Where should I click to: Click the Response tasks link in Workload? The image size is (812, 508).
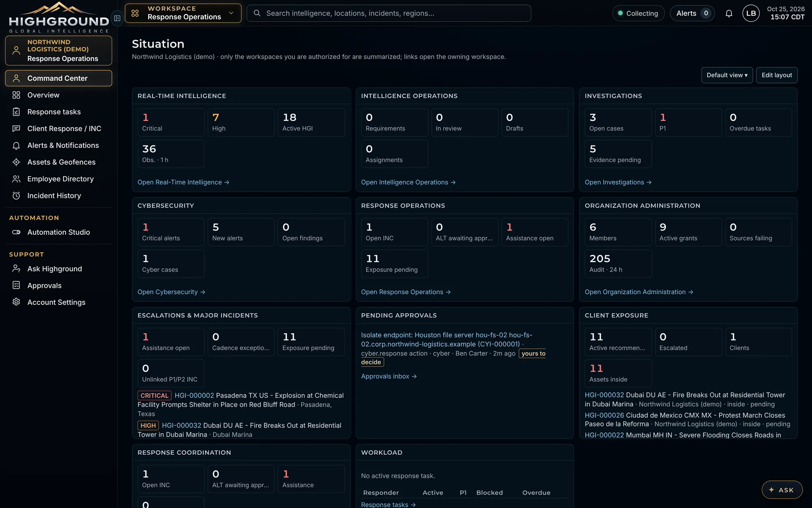388,504
